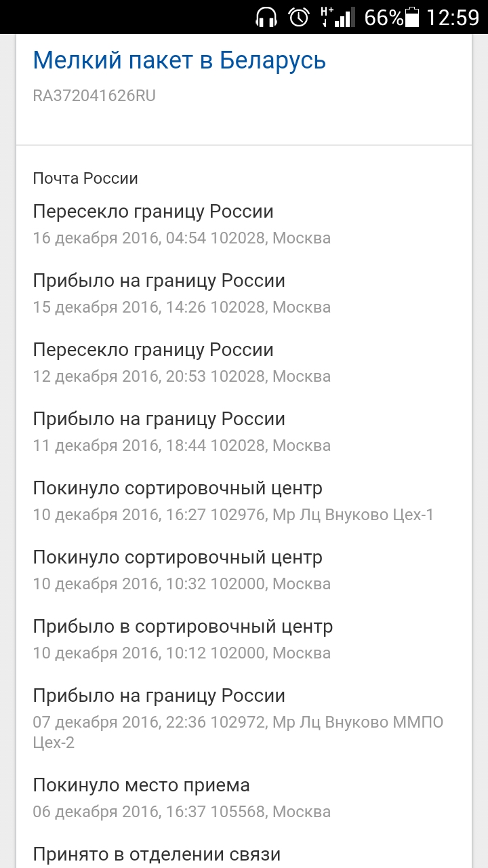Tap the 'Принято в отделении связи' entry
The height and width of the screenshot is (868, 488).
click(157, 854)
